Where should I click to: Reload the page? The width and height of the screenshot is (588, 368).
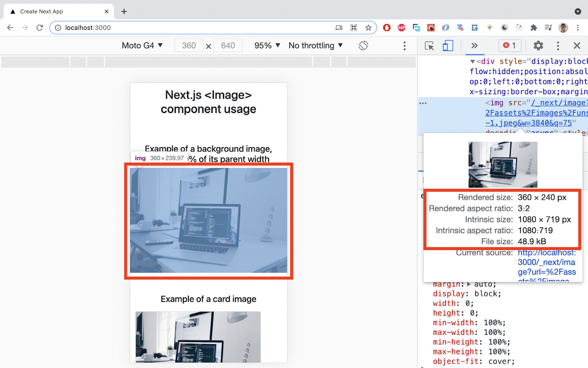pyautogui.click(x=40, y=28)
